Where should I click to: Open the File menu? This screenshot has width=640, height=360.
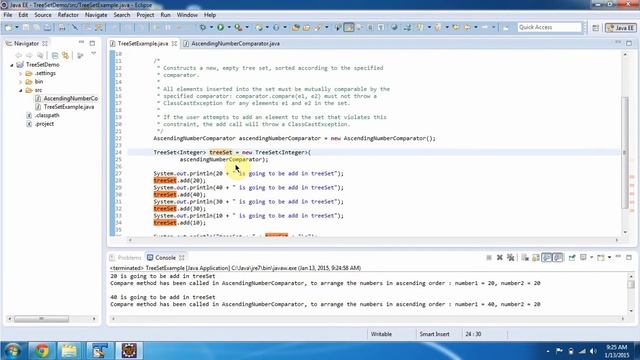click(x=8, y=15)
